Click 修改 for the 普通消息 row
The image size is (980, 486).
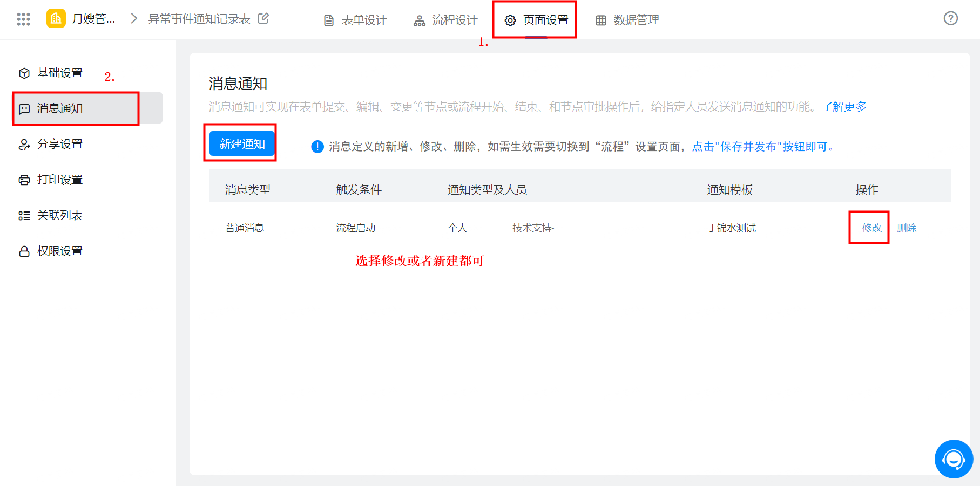[x=871, y=228]
